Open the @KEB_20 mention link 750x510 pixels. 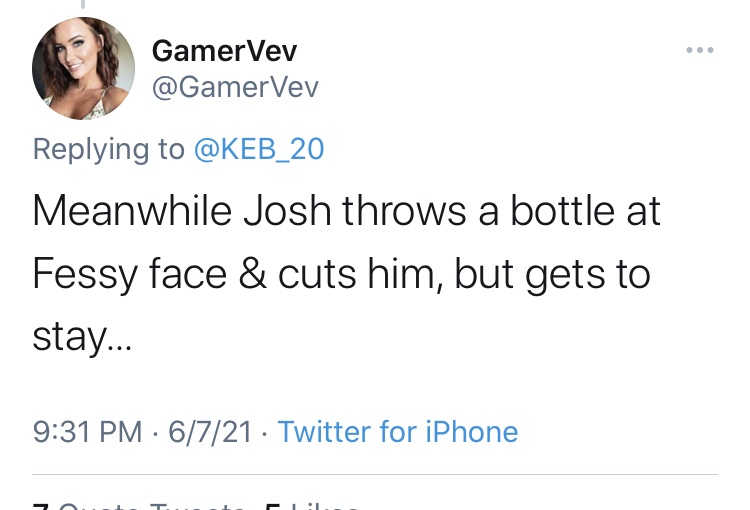click(259, 149)
